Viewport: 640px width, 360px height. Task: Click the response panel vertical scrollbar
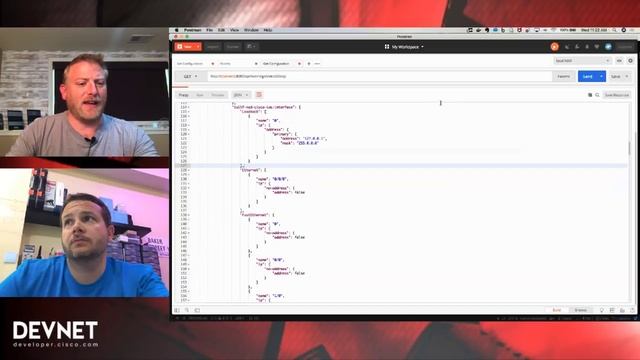629,148
